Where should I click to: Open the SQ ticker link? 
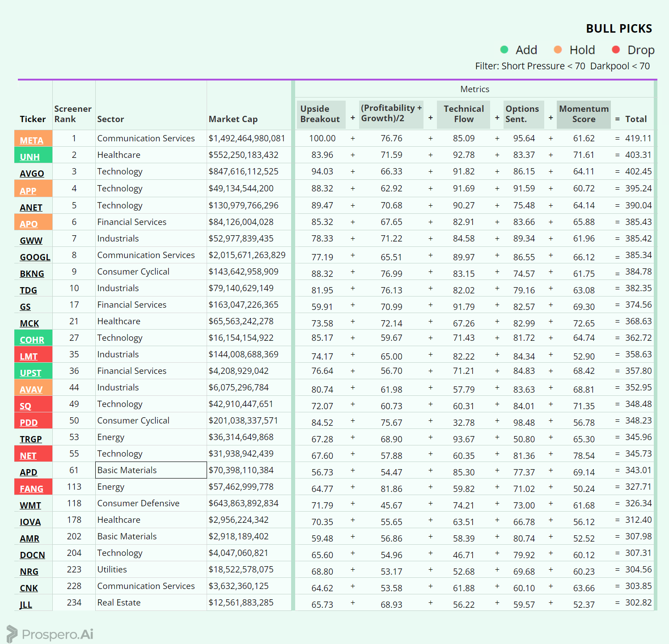pos(25,406)
